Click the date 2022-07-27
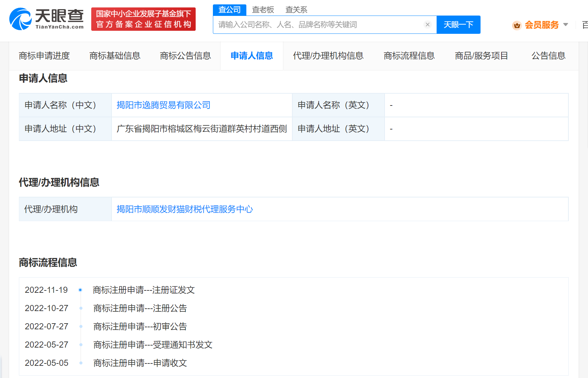 point(46,327)
